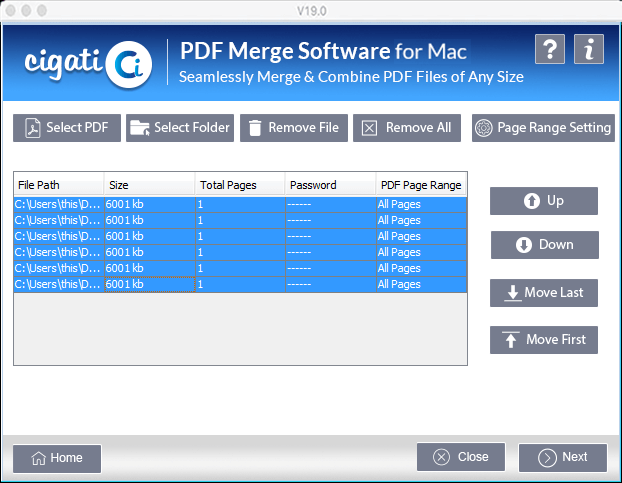Click the fifth row's password dashes cell
The image size is (622, 483).
[331, 268]
